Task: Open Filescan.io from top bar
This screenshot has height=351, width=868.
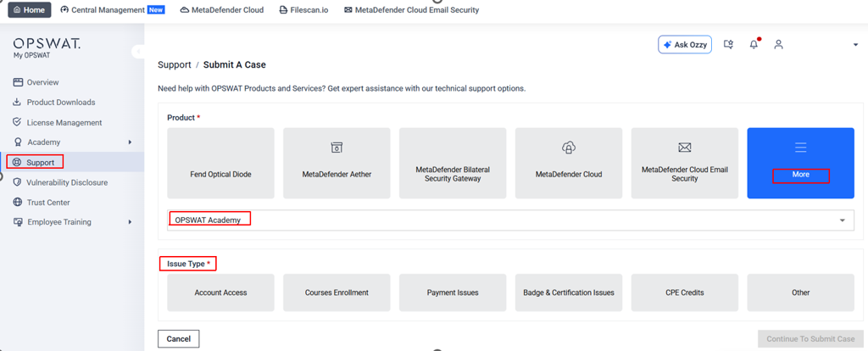Action: [x=303, y=10]
